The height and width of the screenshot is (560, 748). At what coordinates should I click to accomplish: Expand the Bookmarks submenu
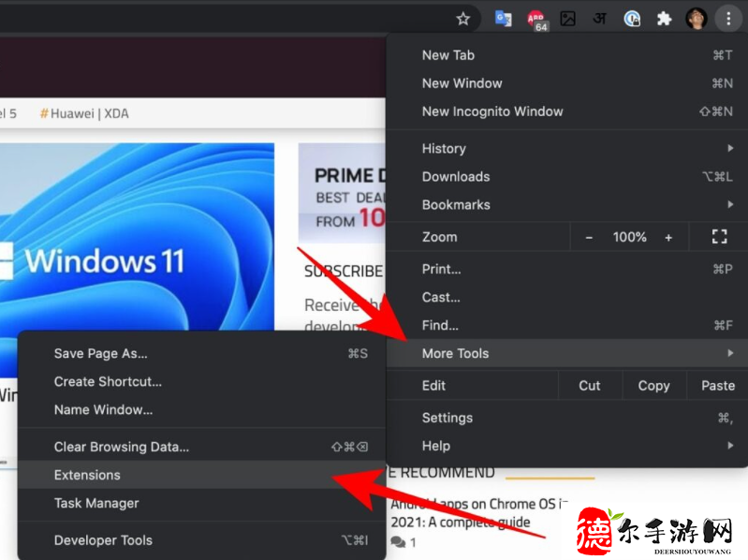pos(566,205)
